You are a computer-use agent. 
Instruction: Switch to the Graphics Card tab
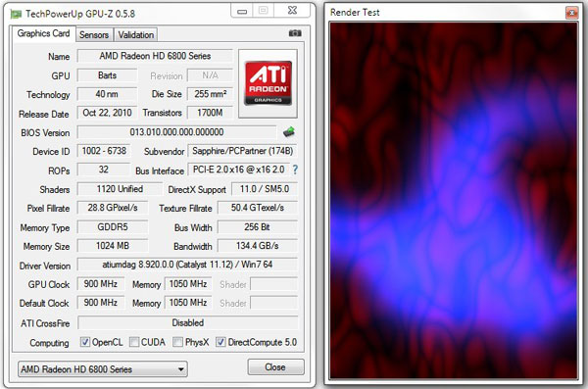click(x=43, y=33)
